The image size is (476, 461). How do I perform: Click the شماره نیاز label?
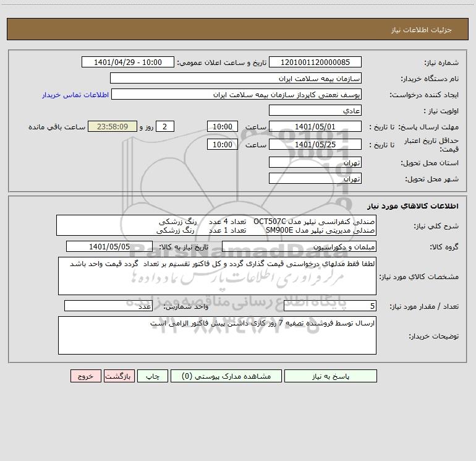pos(441,62)
